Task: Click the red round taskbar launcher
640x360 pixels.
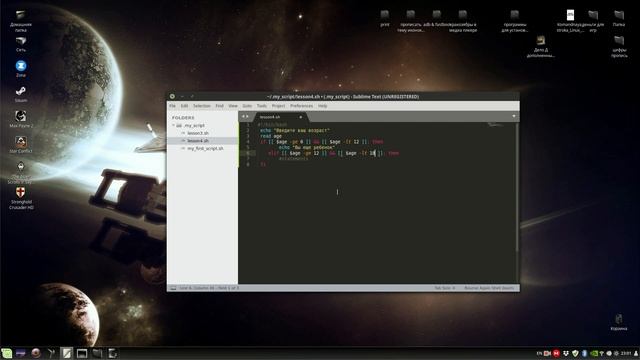Action: click(36, 353)
